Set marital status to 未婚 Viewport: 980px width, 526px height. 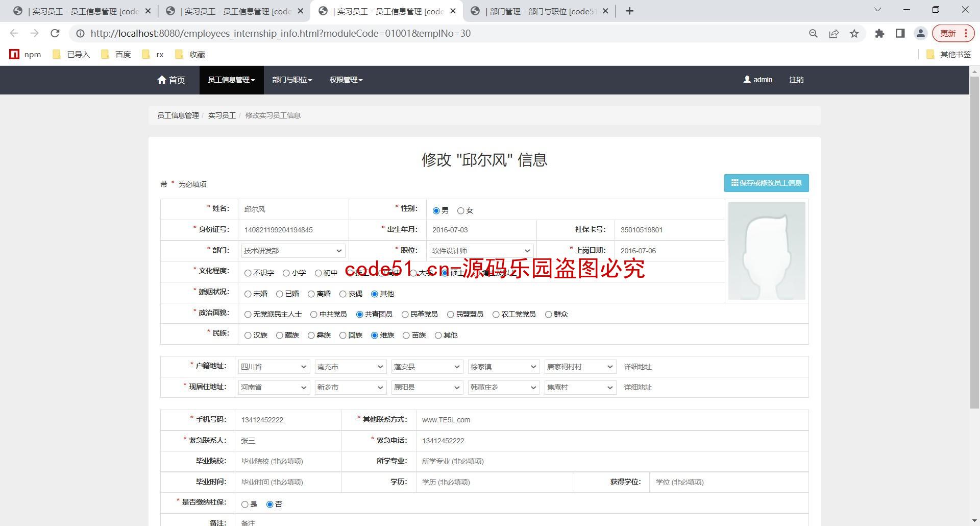coord(248,294)
